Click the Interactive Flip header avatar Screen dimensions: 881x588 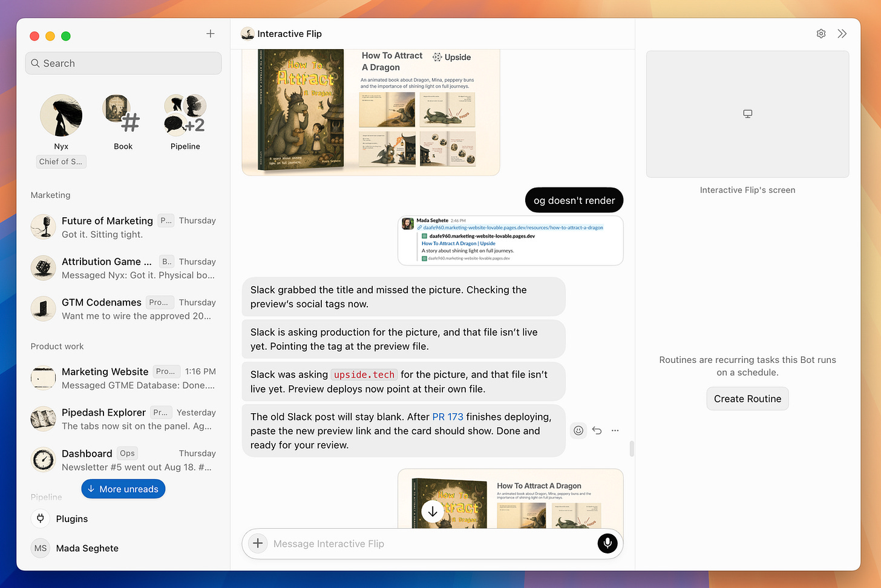pos(247,34)
